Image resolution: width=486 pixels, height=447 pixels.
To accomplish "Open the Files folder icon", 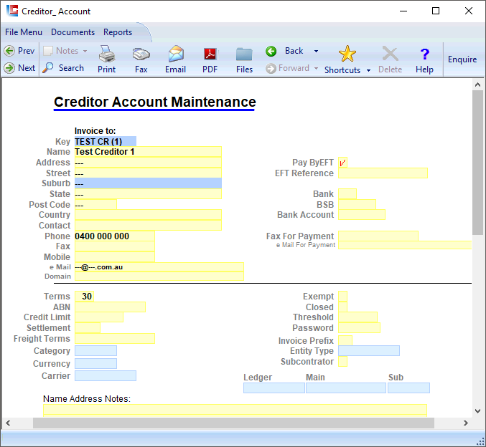I will pos(244,54).
